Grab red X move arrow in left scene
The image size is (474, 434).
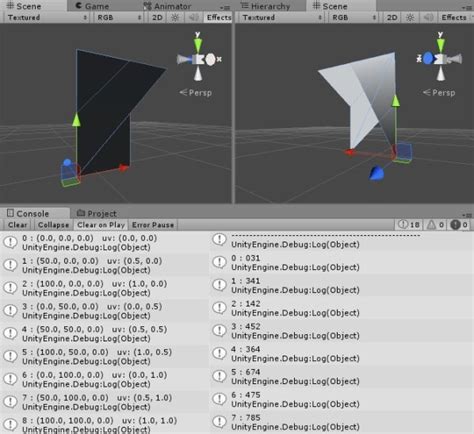124,167
